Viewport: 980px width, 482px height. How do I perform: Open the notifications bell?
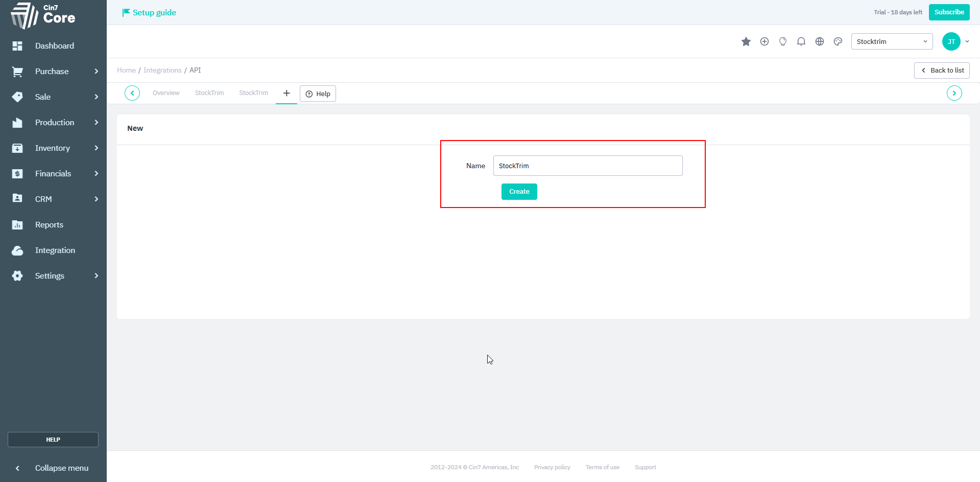point(801,41)
